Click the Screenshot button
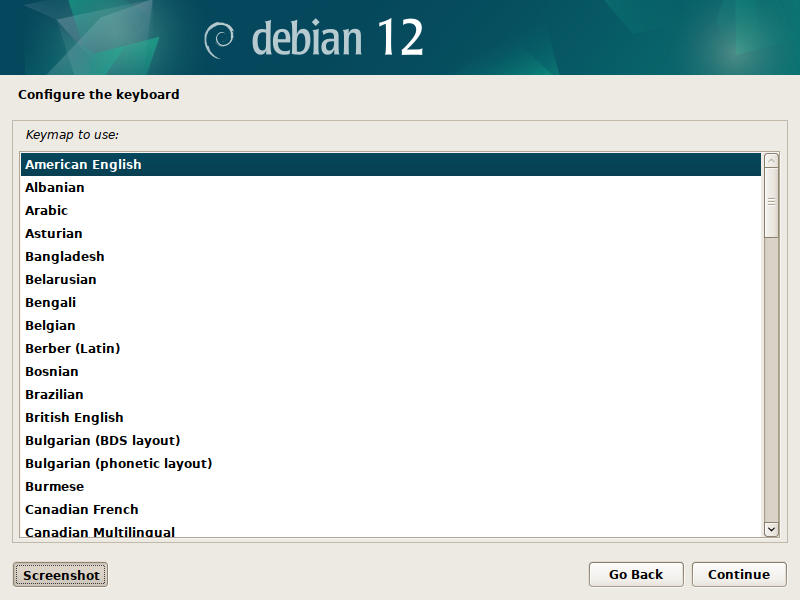This screenshot has height=600, width=800. pos(60,575)
